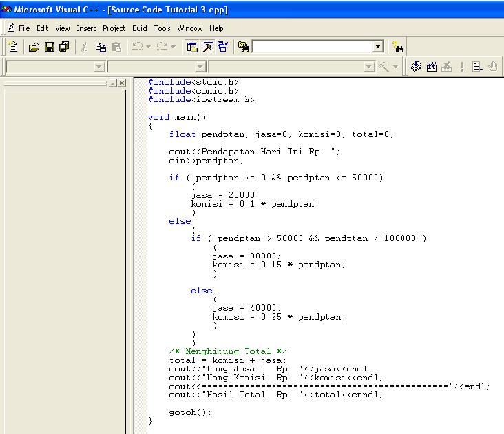Open the Undo history dropdown arrow

148,47
